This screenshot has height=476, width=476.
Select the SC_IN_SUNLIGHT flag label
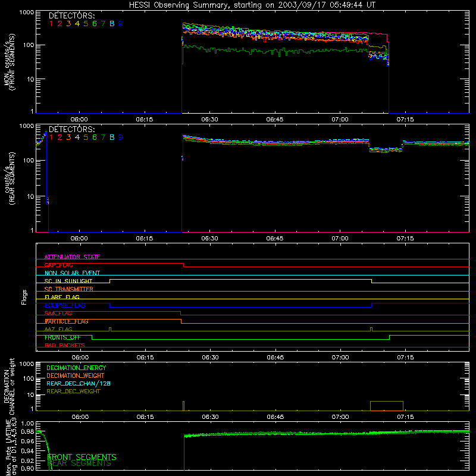(x=68, y=281)
